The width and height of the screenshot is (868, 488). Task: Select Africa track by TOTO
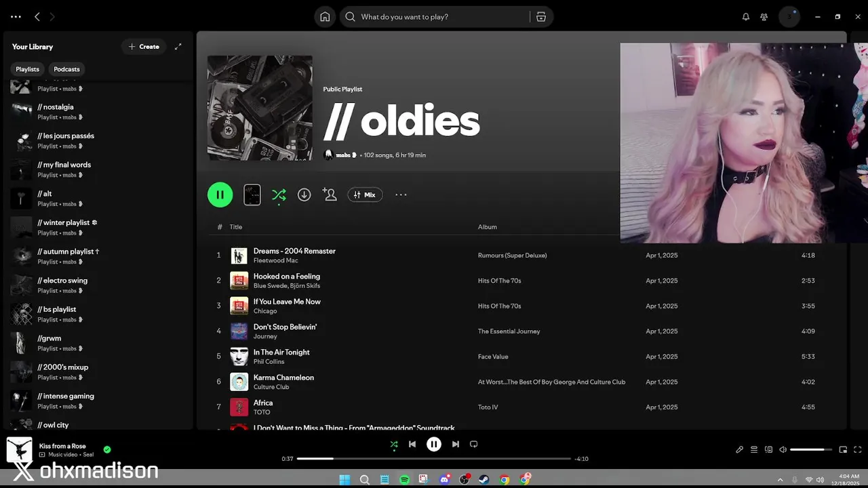pyautogui.click(x=263, y=403)
